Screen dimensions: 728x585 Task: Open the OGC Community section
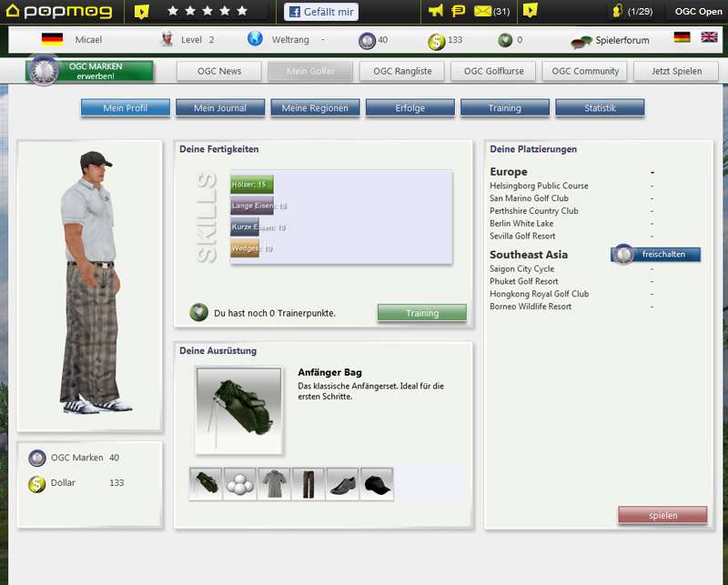click(587, 71)
